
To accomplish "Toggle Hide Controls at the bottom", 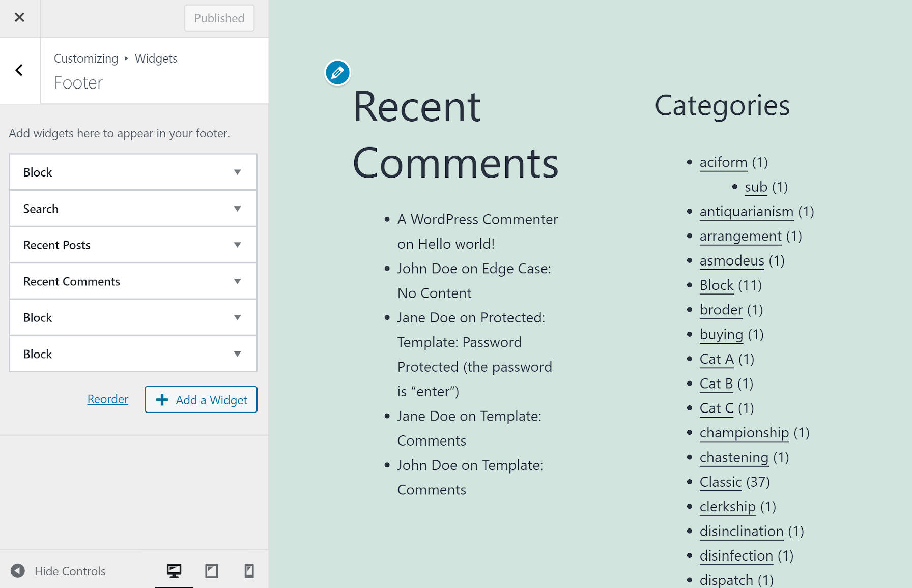I will coord(70,571).
